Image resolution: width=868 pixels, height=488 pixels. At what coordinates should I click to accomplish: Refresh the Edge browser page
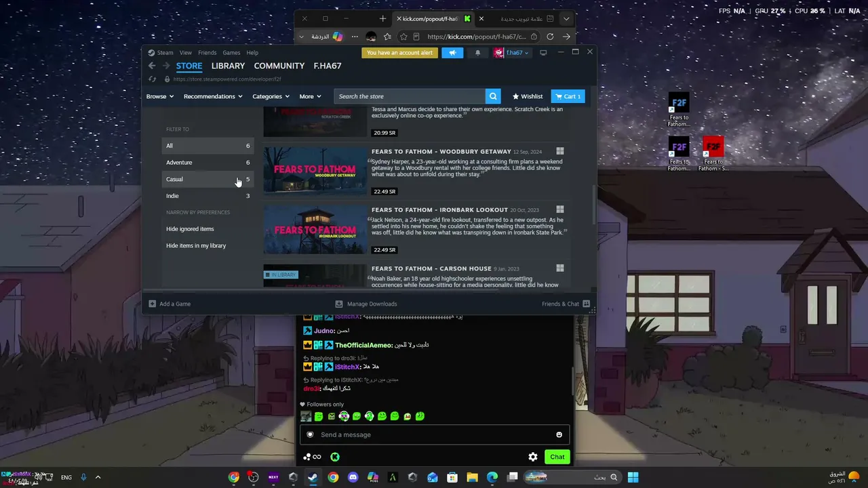click(x=550, y=37)
